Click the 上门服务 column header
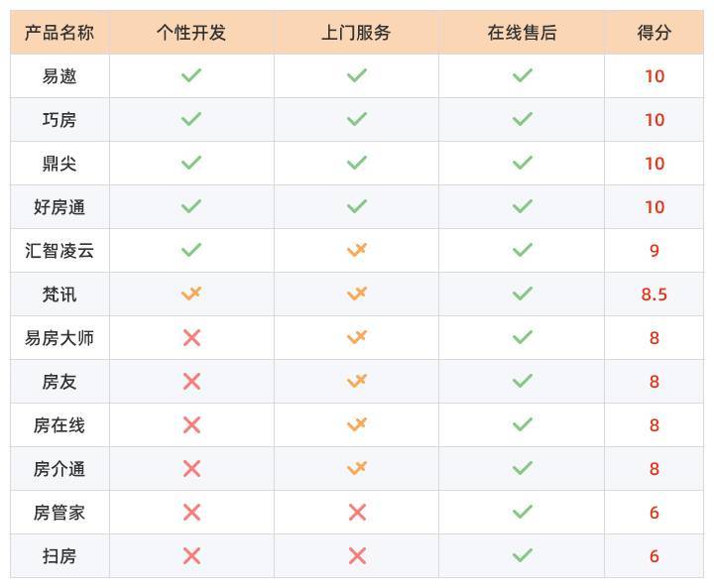 (357, 33)
